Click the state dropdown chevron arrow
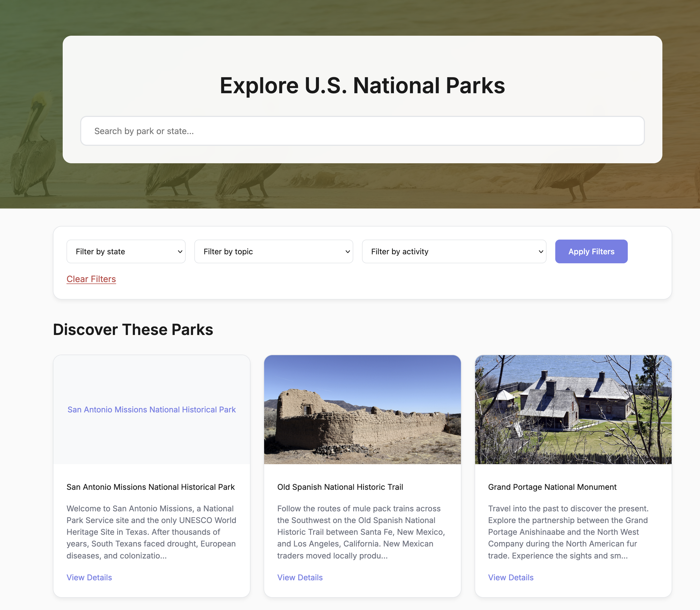Screen dimensions: 700x610 point(180,252)
